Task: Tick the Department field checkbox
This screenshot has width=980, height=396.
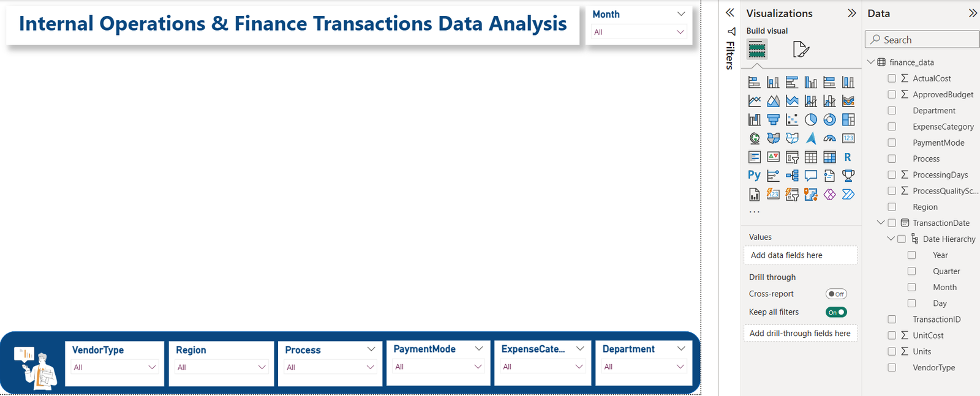Action: click(892, 111)
